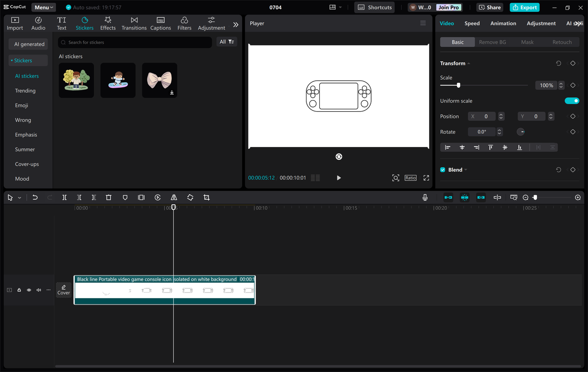Screen dimensions: 588x372
Task: Click the Join Pro button
Action: [x=448, y=7]
